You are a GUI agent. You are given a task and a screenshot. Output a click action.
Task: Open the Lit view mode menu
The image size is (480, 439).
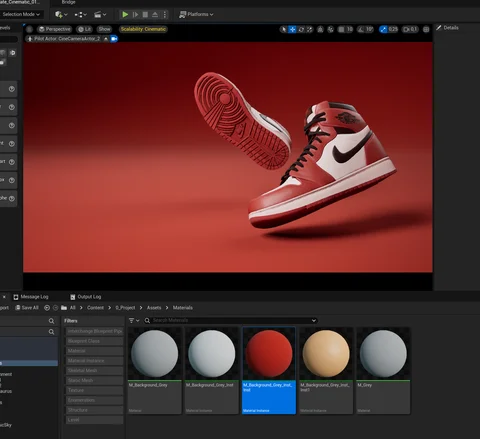coord(84,29)
